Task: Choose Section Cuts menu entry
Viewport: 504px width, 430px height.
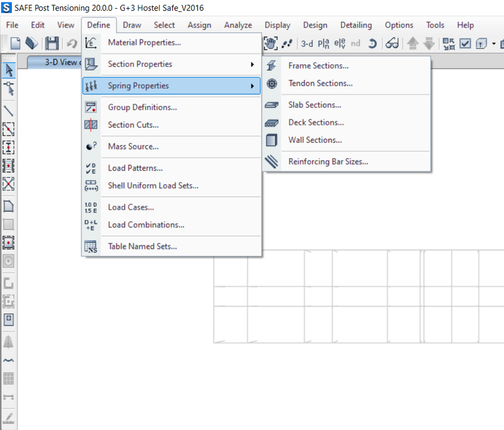Action: (x=171, y=125)
